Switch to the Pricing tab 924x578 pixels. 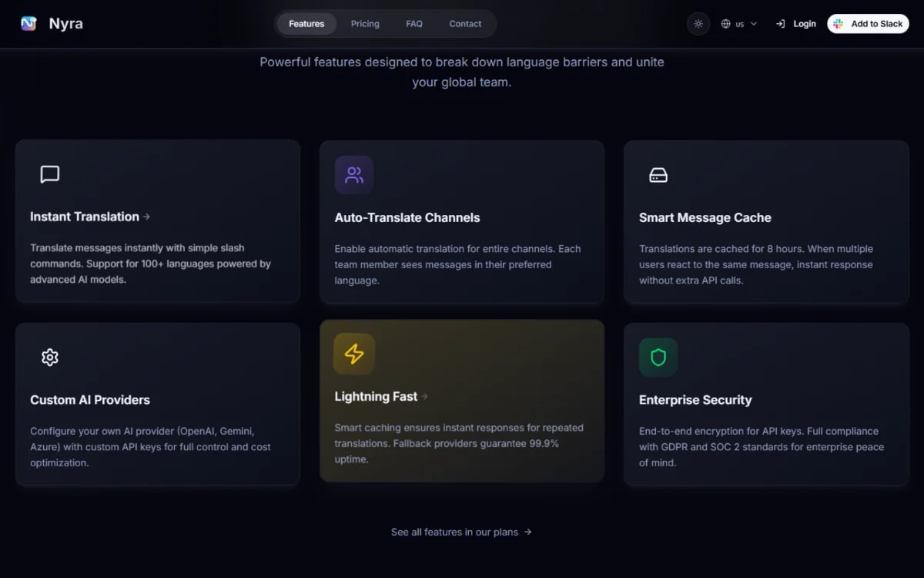pos(365,24)
